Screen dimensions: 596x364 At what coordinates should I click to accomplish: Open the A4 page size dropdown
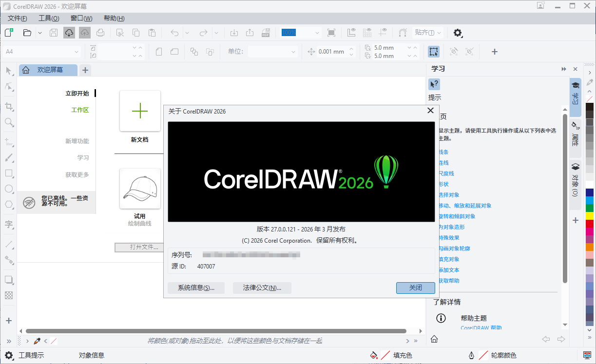pyautogui.click(x=76, y=51)
